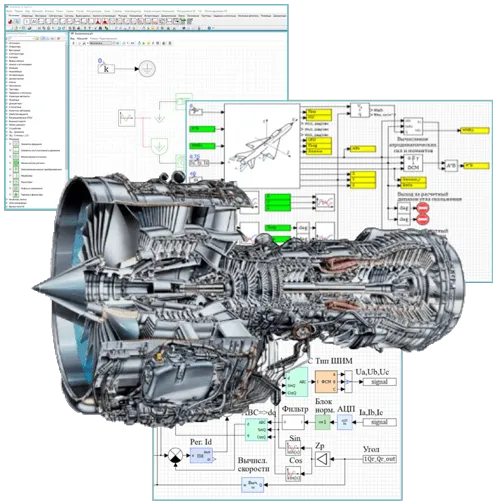The width and height of the screenshot is (500, 504).
Task: Click the Угол 1Qr_Qr_out input field
Action: tap(380, 459)
